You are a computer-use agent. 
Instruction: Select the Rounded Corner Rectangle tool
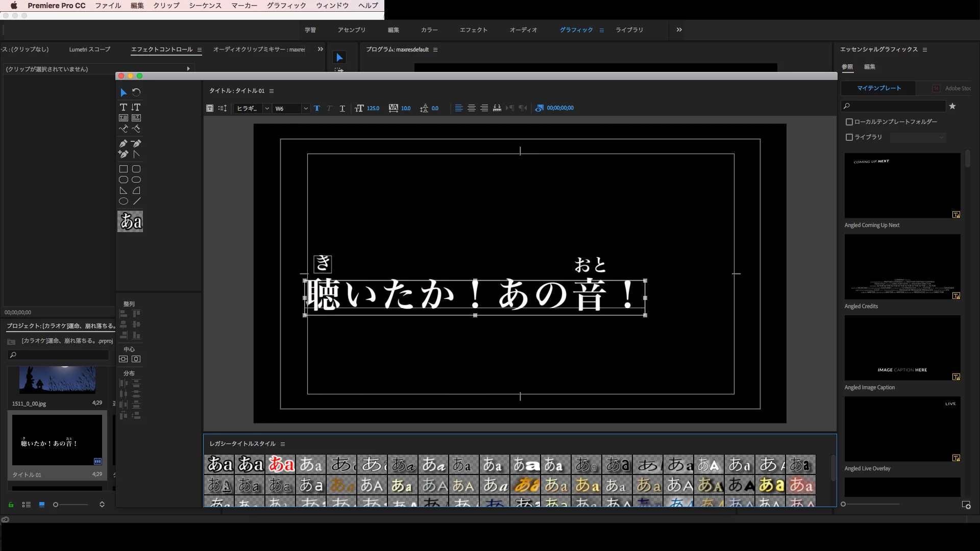click(136, 169)
